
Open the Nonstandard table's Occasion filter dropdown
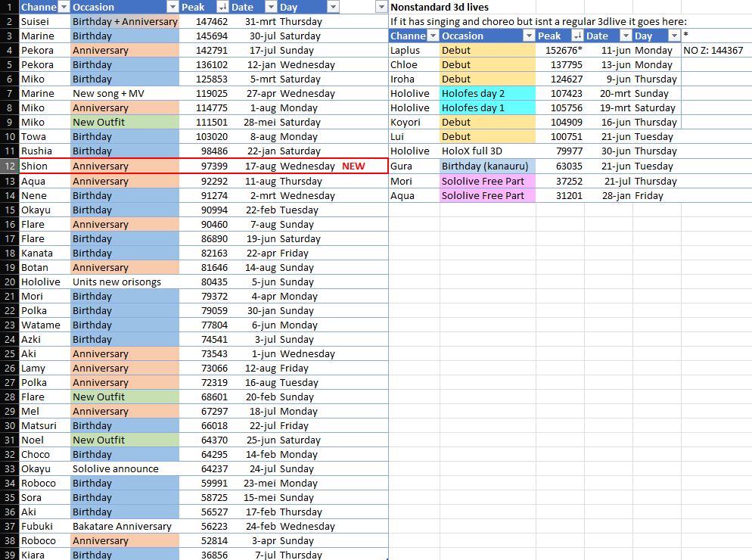[529, 36]
